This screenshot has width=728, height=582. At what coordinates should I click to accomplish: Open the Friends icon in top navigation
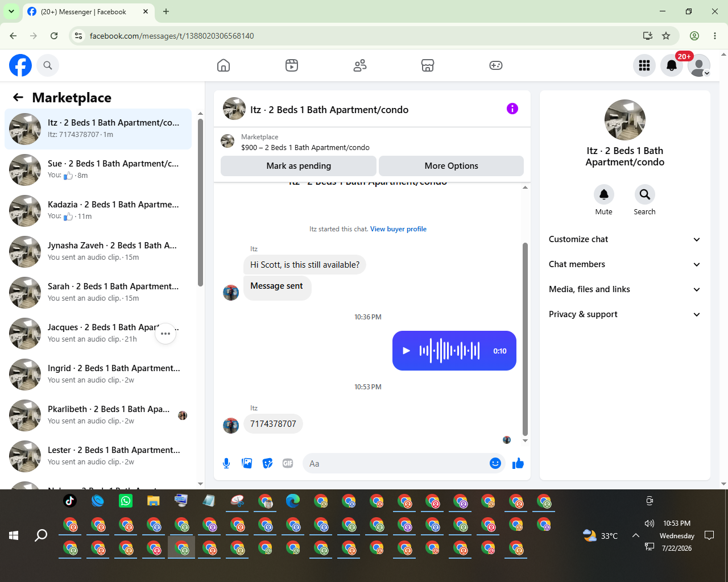point(360,65)
